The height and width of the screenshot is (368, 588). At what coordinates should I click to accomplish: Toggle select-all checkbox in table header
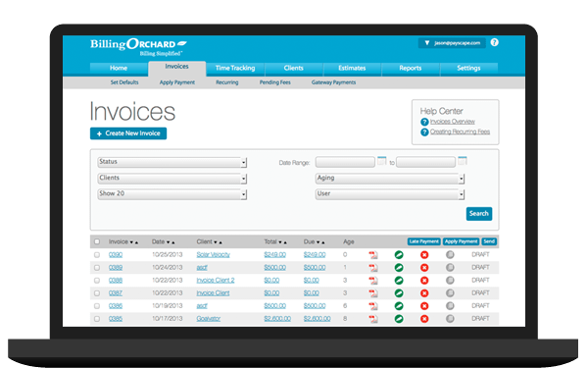point(97,241)
